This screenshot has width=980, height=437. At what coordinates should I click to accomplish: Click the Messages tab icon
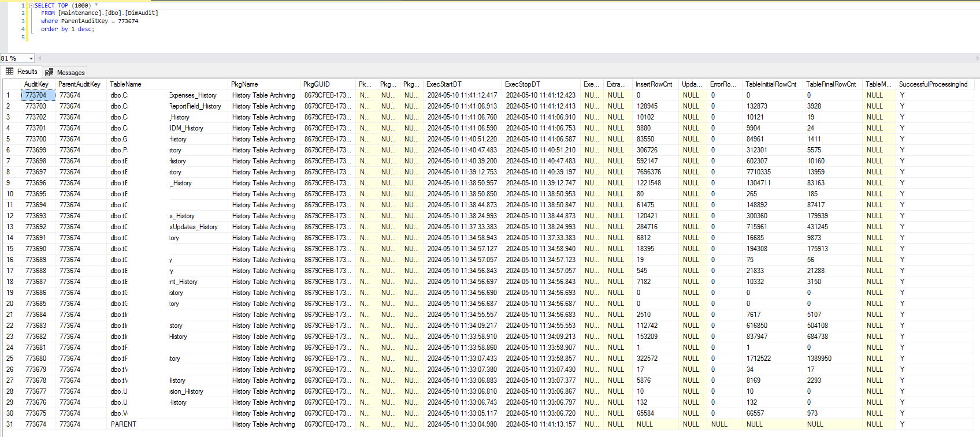click(x=49, y=72)
